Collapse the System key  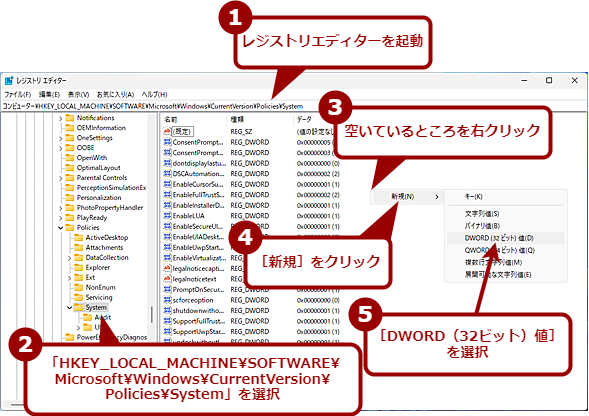pos(69,307)
